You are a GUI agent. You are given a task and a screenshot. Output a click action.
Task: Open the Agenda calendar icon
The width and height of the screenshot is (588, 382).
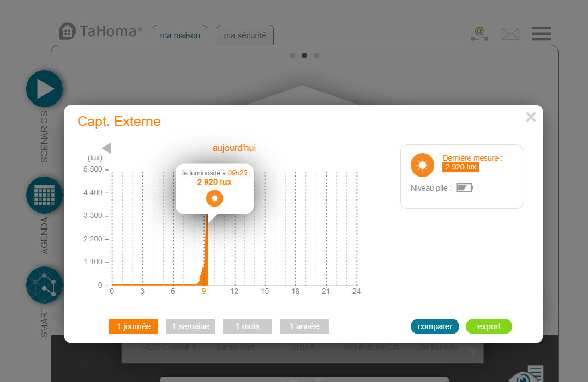click(x=45, y=195)
